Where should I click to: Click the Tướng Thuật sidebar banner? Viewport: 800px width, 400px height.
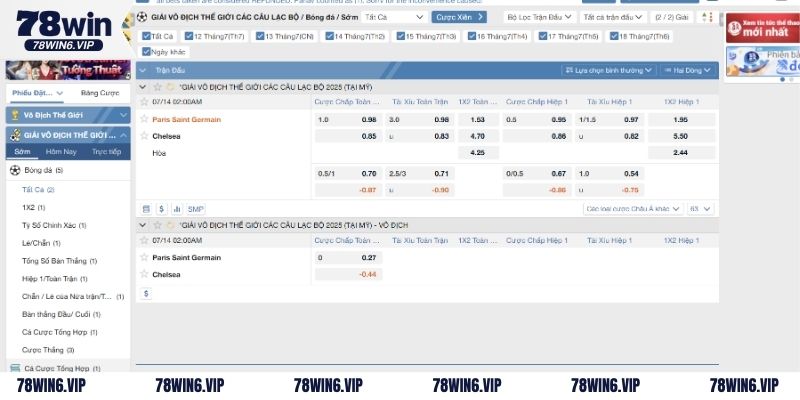[x=68, y=69]
